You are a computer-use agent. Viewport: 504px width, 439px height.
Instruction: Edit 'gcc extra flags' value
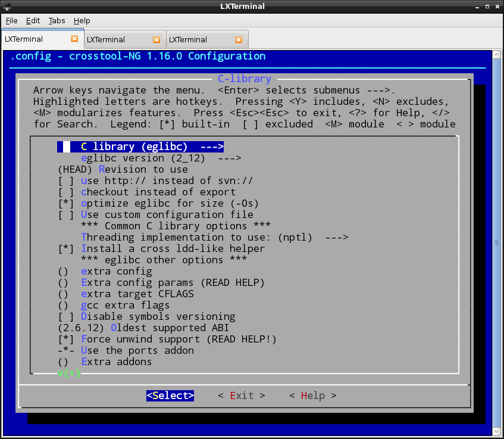pos(114,305)
